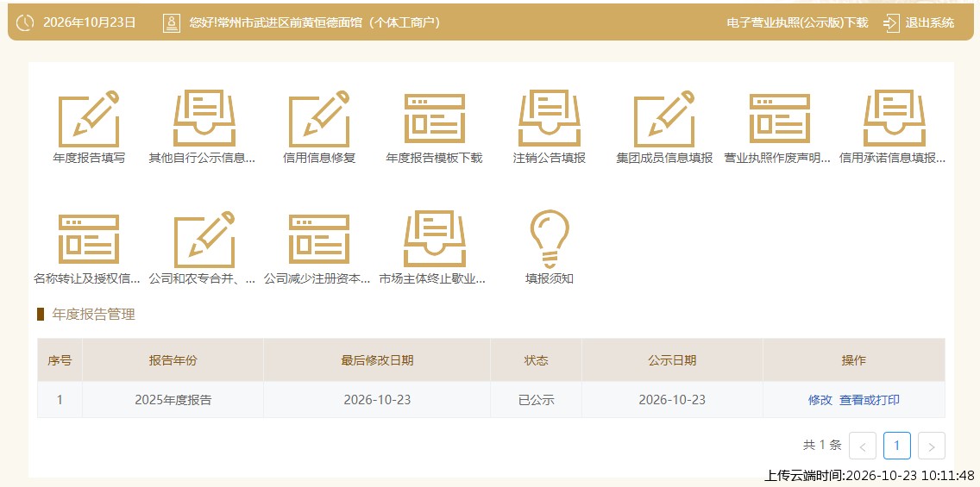Click the 年度报告管理 section heading

pyautogui.click(x=94, y=315)
